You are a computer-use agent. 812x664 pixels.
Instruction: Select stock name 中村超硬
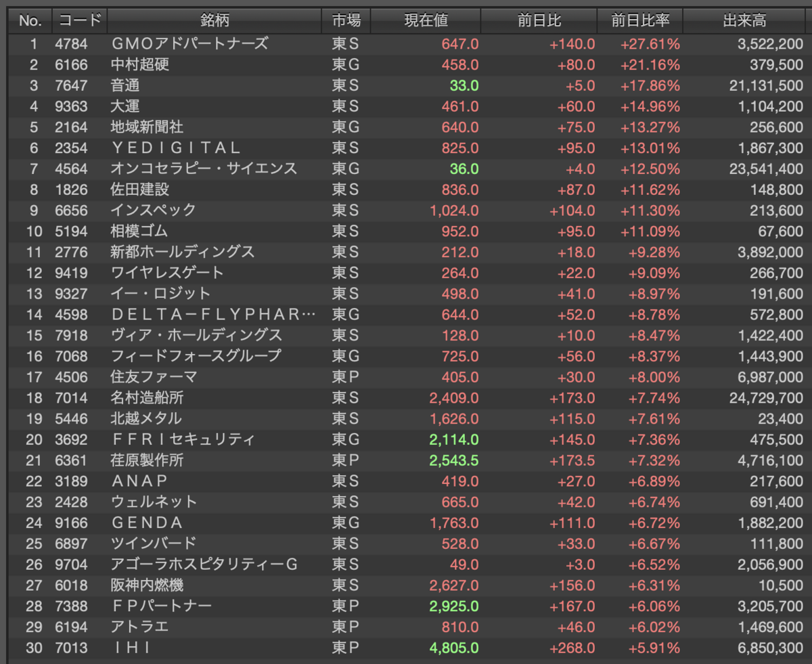(x=139, y=65)
